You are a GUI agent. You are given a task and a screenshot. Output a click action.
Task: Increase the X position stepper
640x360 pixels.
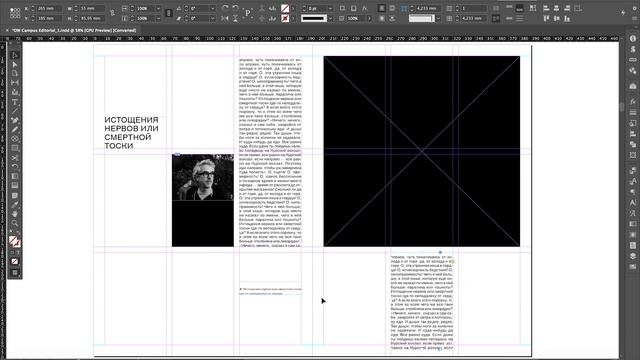[33, 7]
